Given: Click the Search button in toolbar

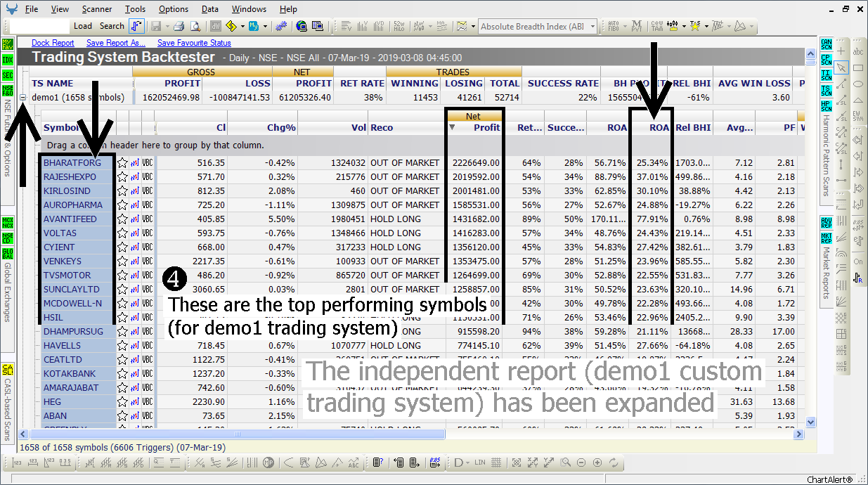Looking at the screenshot, I should click(112, 26).
